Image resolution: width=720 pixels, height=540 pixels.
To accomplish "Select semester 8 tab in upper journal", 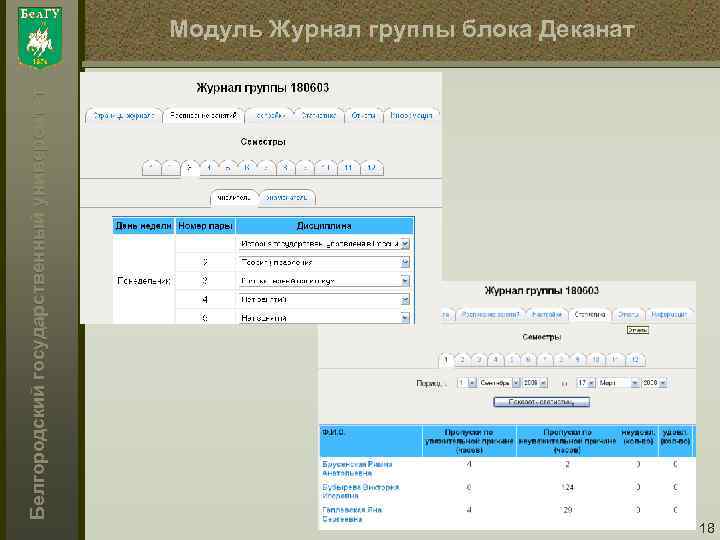I will 285,168.
